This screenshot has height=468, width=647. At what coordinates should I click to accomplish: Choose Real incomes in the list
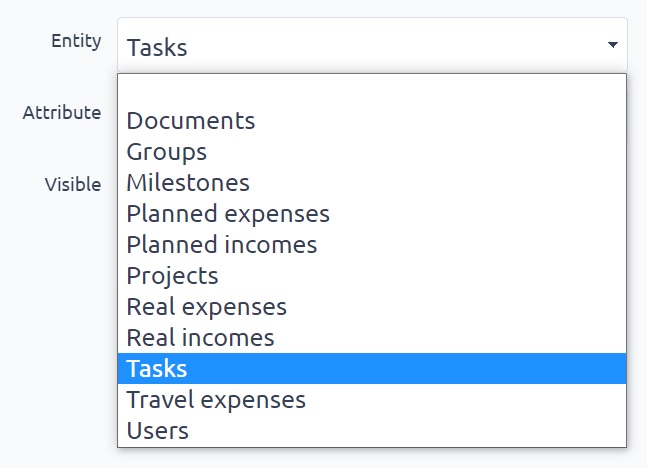[200, 338]
